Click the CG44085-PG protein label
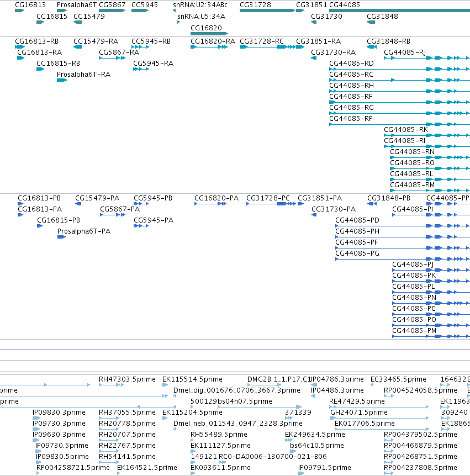The height and width of the screenshot is (476, 470). coord(357,253)
